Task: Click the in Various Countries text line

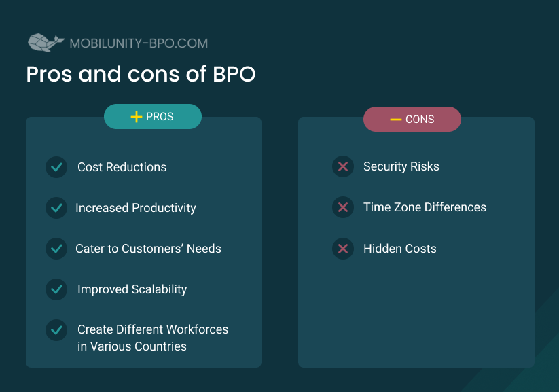Action: [132, 346]
